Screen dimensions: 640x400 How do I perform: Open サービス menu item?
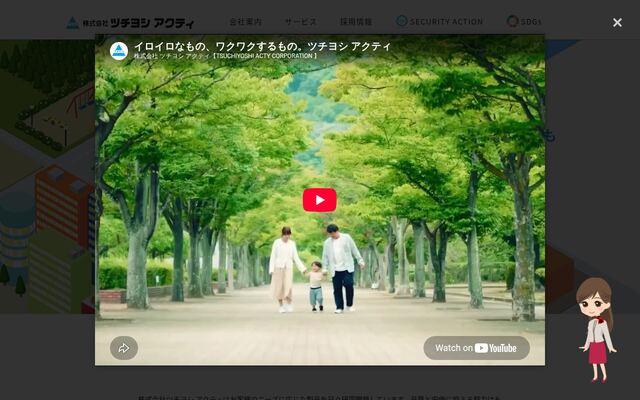(300, 21)
